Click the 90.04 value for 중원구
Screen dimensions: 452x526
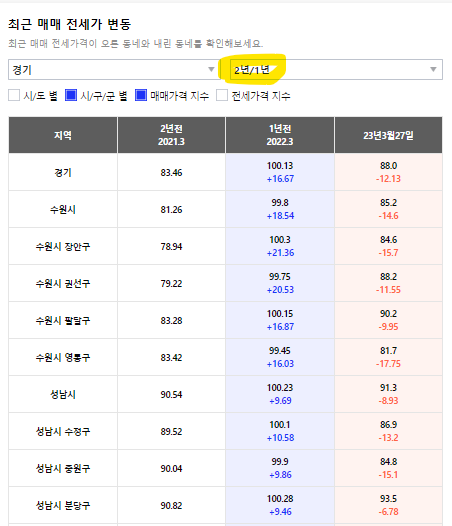click(171, 468)
